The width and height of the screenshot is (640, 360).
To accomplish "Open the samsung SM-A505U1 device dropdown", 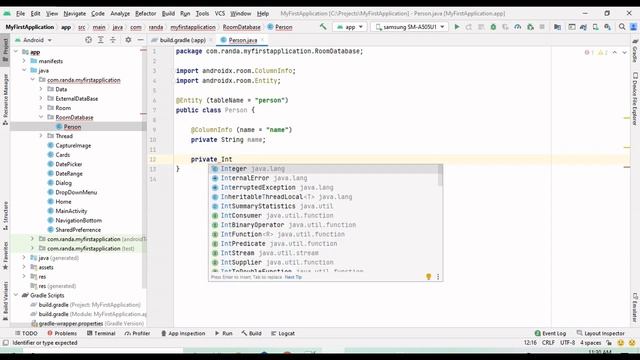I will click(x=409, y=27).
